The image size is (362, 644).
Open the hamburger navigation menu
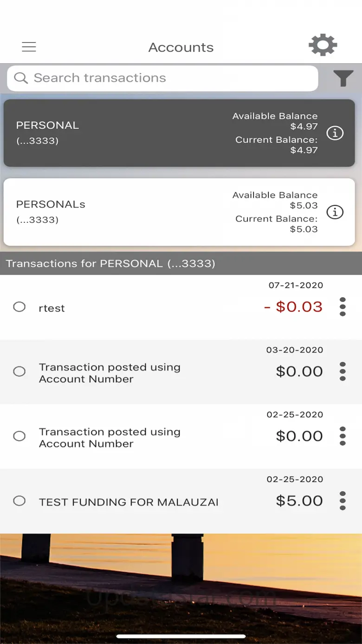(x=29, y=47)
